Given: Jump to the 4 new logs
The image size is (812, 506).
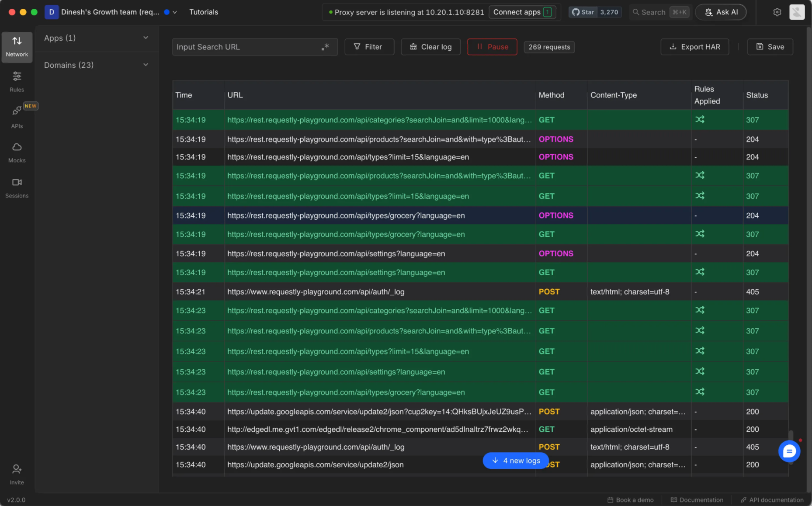Looking at the screenshot, I should pos(516,461).
